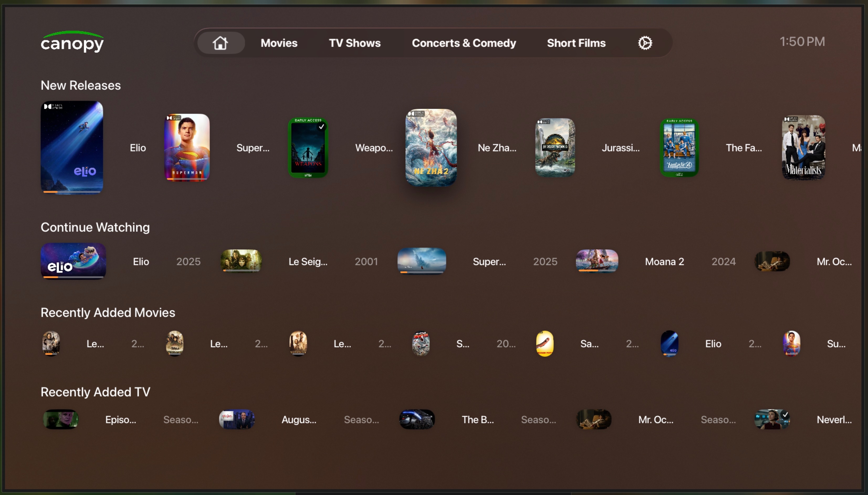Click 'Mr. Oc...' title in Recently Added TV
This screenshot has width=868, height=495.
656,420
